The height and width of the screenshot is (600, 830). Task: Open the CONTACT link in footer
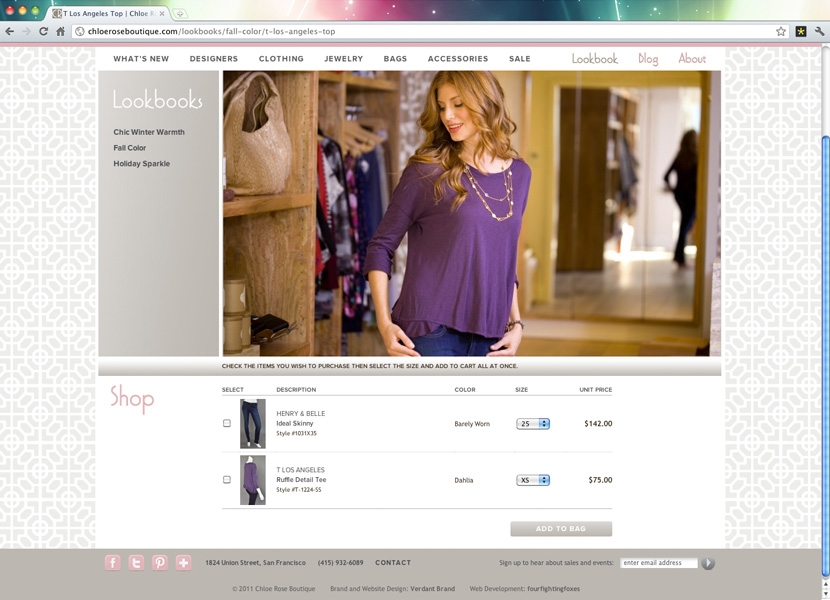tap(393, 562)
